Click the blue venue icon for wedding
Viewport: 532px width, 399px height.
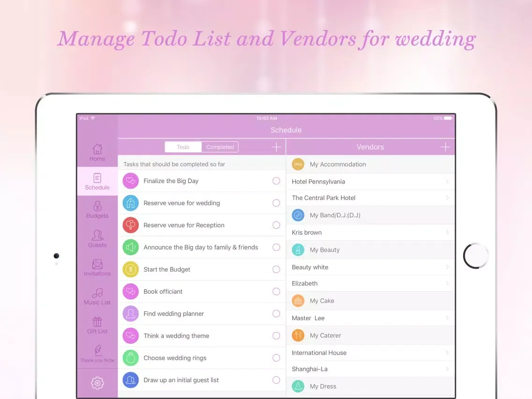pyautogui.click(x=131, y=203)
